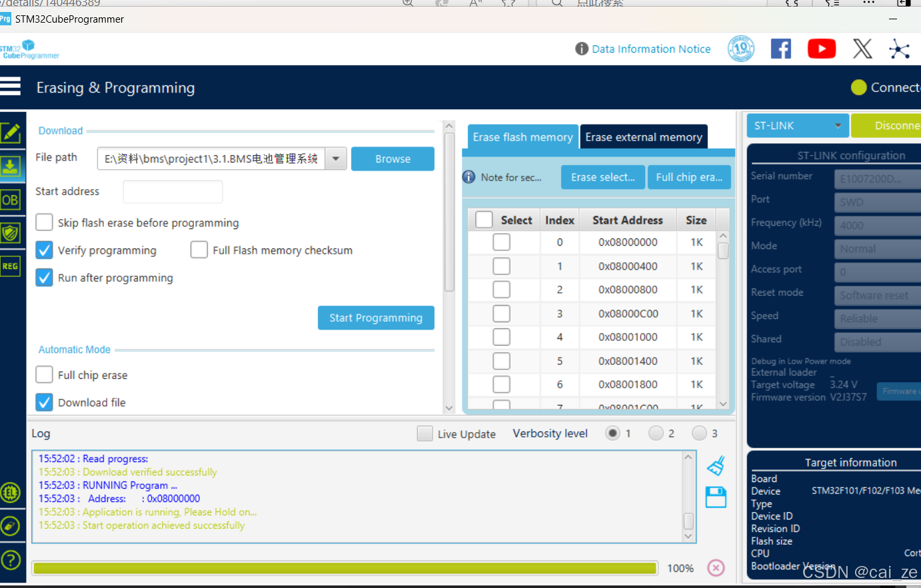Uncheck Verify programming
This screenshot has height=588, width=921.
44,250
